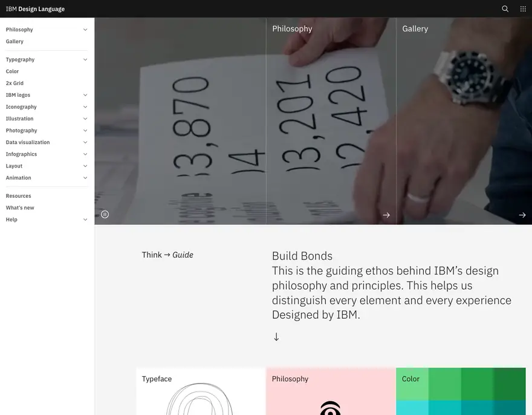Open 2x Grid in the sidebar
The width and height of the screenshot is (532, 415).
tap(15, 83)
